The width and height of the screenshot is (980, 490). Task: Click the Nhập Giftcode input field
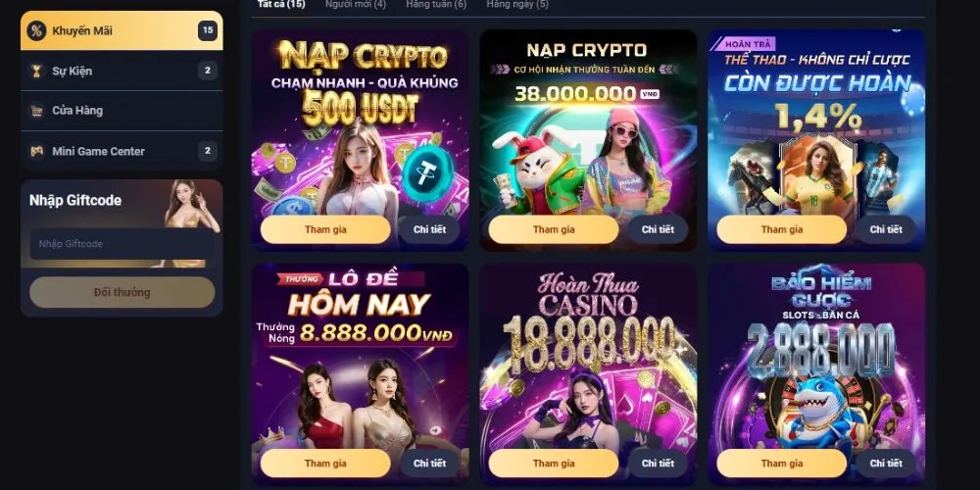[x=122, y=244]
